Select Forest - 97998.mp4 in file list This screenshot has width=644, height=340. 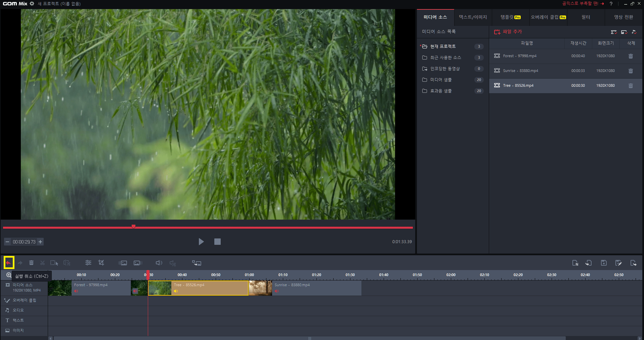566,56
